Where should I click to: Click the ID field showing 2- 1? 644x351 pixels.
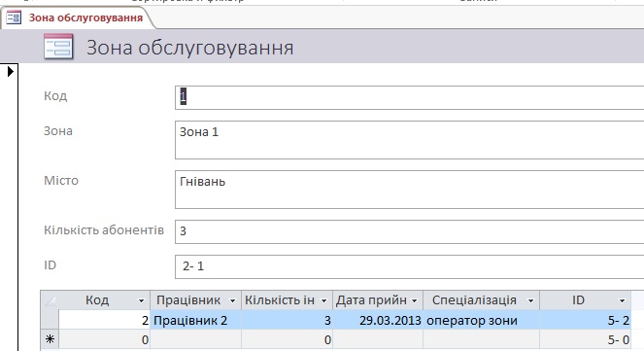click(410, 266)
